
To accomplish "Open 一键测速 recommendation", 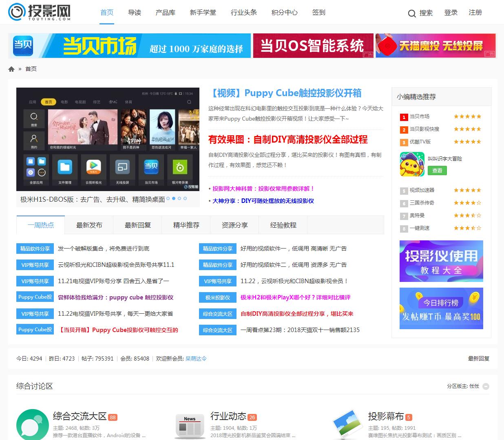I will (x=420, y=228).
